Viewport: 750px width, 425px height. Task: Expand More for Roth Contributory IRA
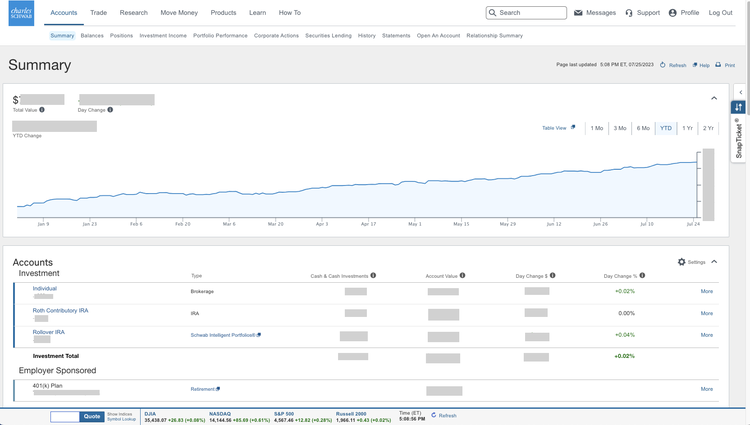[x=707, y=313]
